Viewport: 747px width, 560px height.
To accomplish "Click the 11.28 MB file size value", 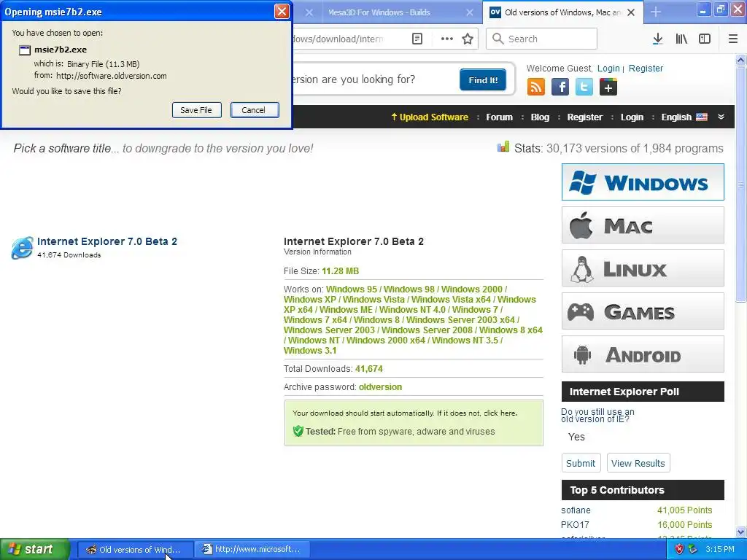I will coord(340,271).
